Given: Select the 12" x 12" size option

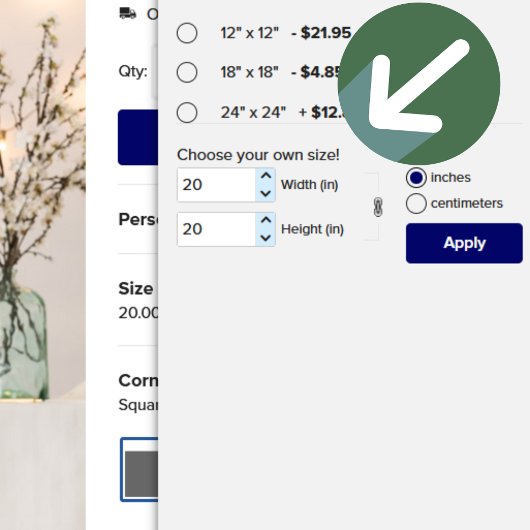Looking at the screenshot, I should 187,33.
